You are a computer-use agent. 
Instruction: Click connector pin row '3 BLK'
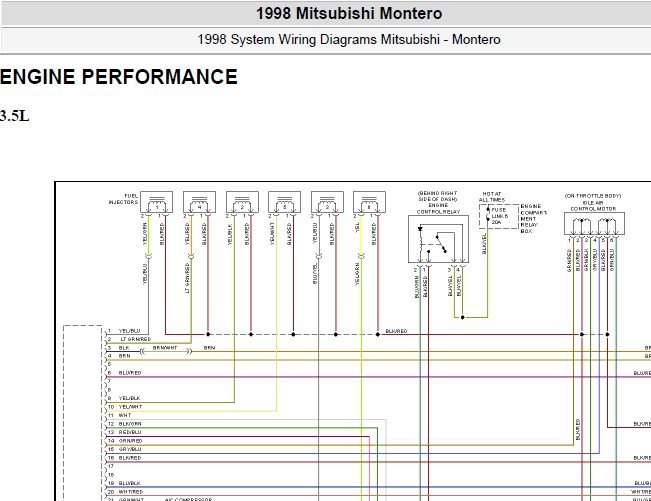click(x=118, y=348)
